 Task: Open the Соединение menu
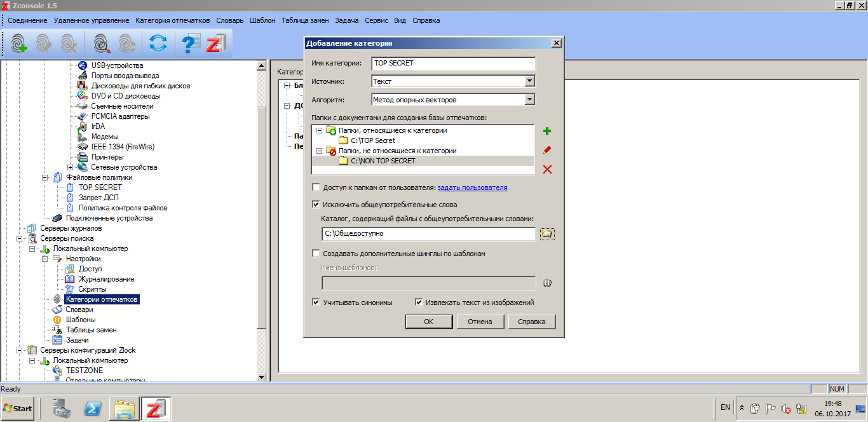click(x=27, y=20)
